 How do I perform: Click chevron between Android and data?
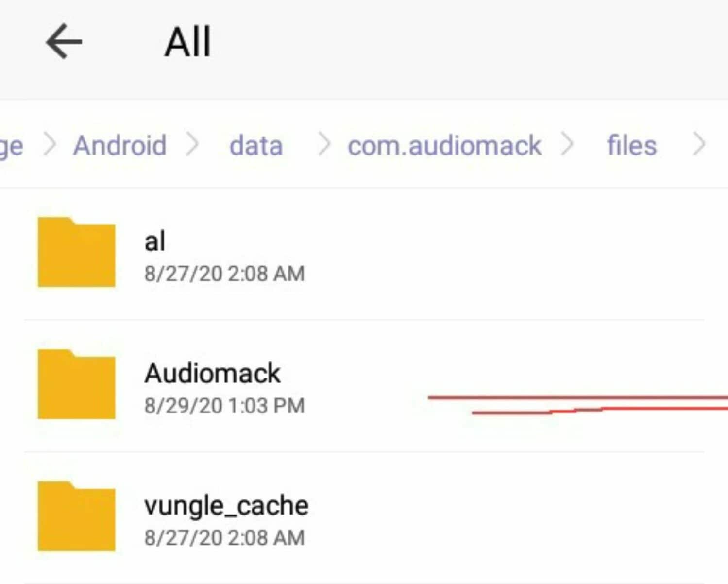[x=193, y=144]
